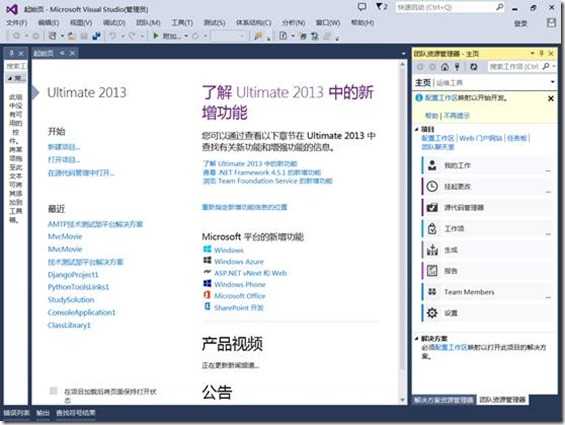Open the 主页 page dropdown arrow in Team Explorer
The image size is (565, 425).
552,82
